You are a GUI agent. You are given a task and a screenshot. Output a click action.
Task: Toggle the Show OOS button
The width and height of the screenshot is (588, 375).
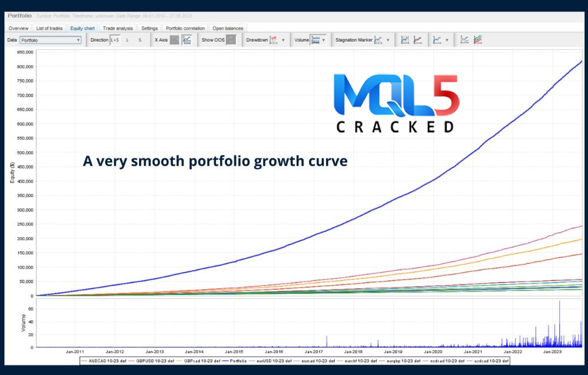pos(231,40)
